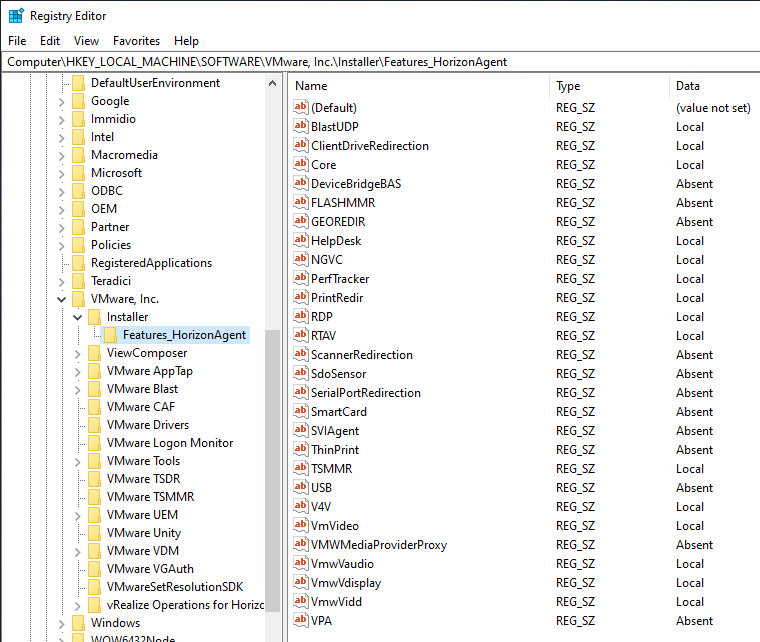Click the tree pane vertical scrollbar thumb
The image size is (760, 642).
[272, 470]
